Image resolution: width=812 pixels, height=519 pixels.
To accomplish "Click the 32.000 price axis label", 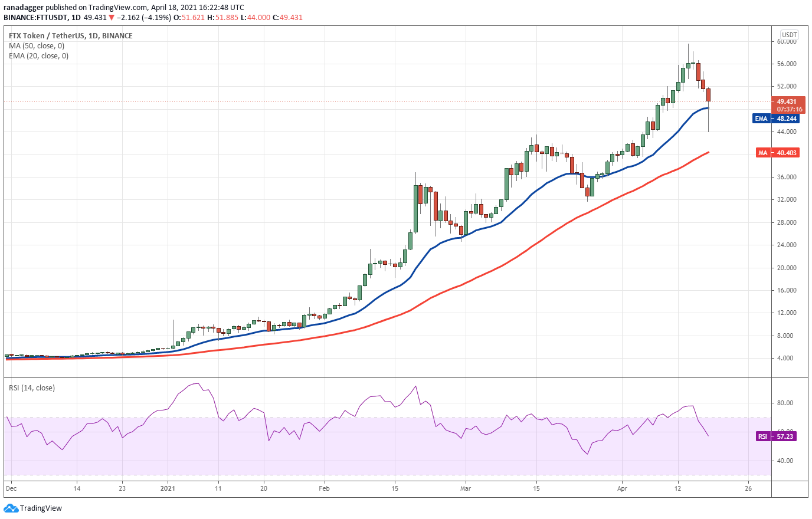I will pos(787,199).
